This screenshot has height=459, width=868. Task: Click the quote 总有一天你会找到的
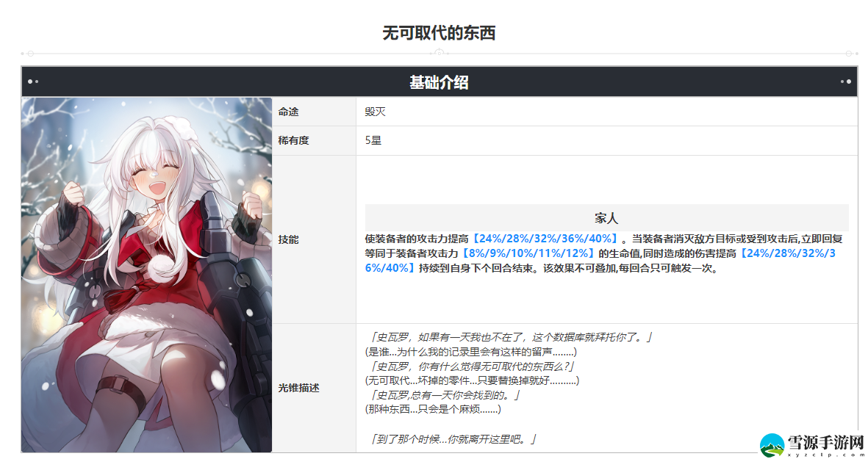pos(458,395)
